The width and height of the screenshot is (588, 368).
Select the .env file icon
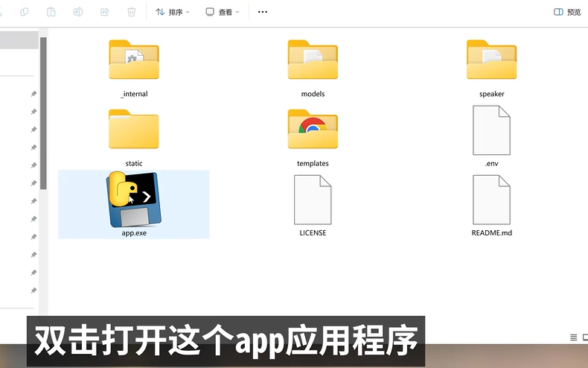coord(492,130)
